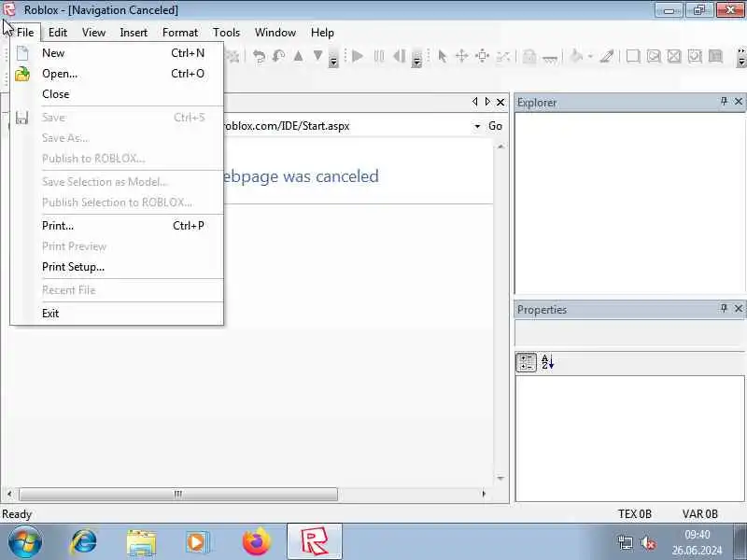747x560 pixels.
Task: Click the greyed-out Publish to ROBLOX... entry
Action: coord(117,159)
